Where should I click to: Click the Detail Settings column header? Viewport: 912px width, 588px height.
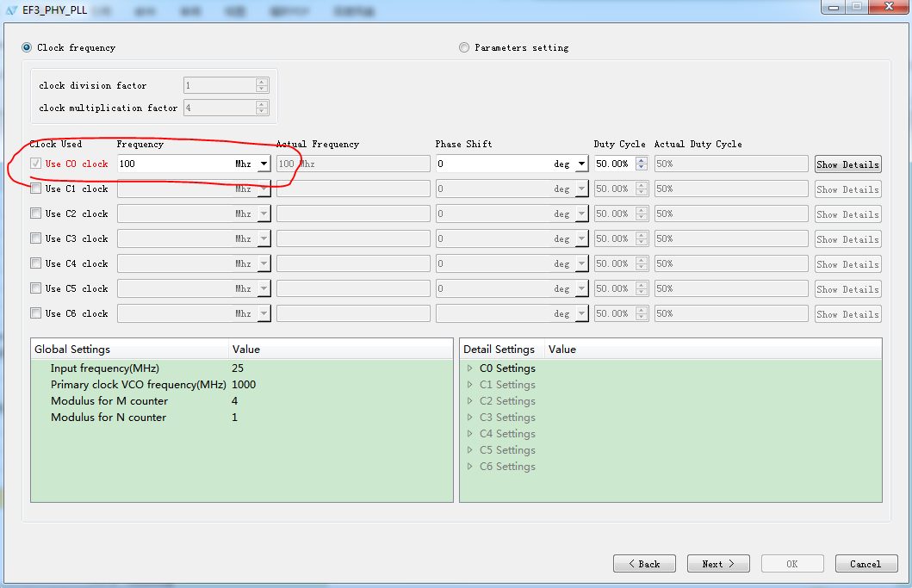[499, 350]
